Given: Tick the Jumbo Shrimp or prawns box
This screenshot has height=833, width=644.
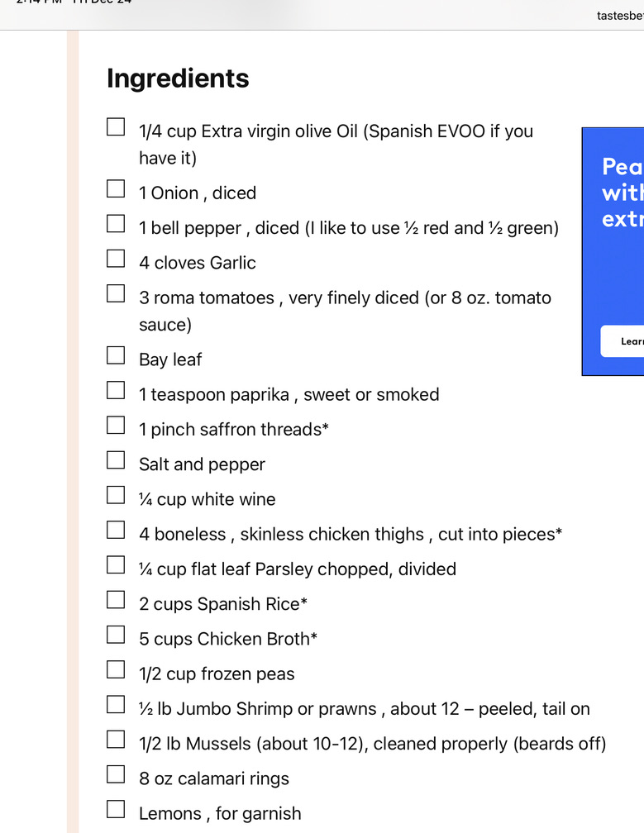Looking at the screenshot, I should coord(116,705).
